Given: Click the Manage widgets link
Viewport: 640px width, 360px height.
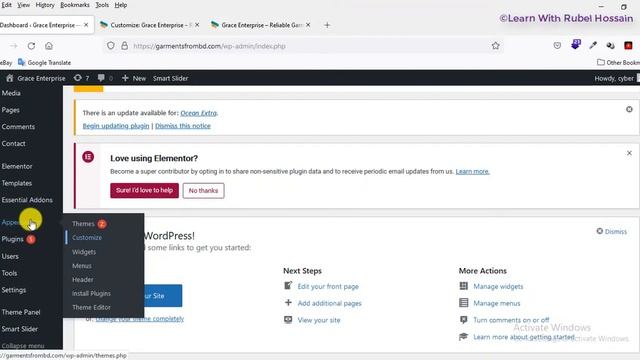Looking at the screenshot, I should [x=498, y=287].
